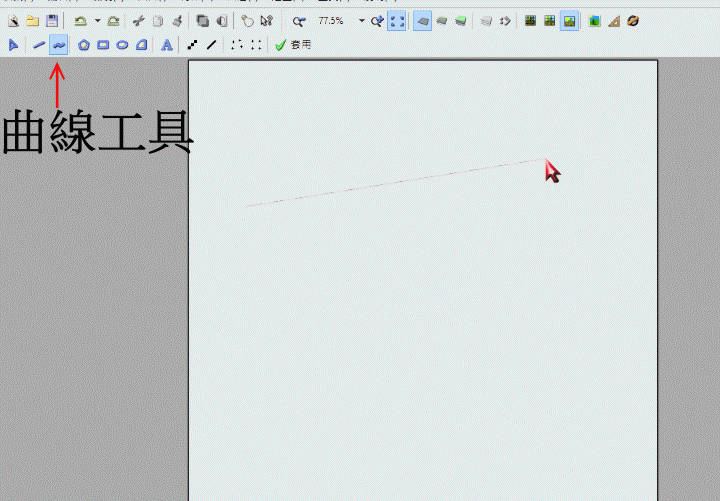Viewport: 720px width, 501px height.
Task: Toggle the highlighted single image view button
Action: coord(569,21)
